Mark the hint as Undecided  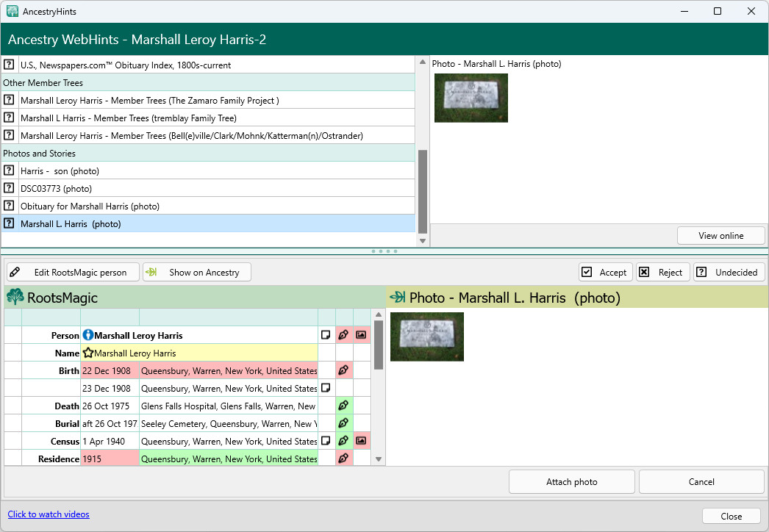click(x=729, y=272)
